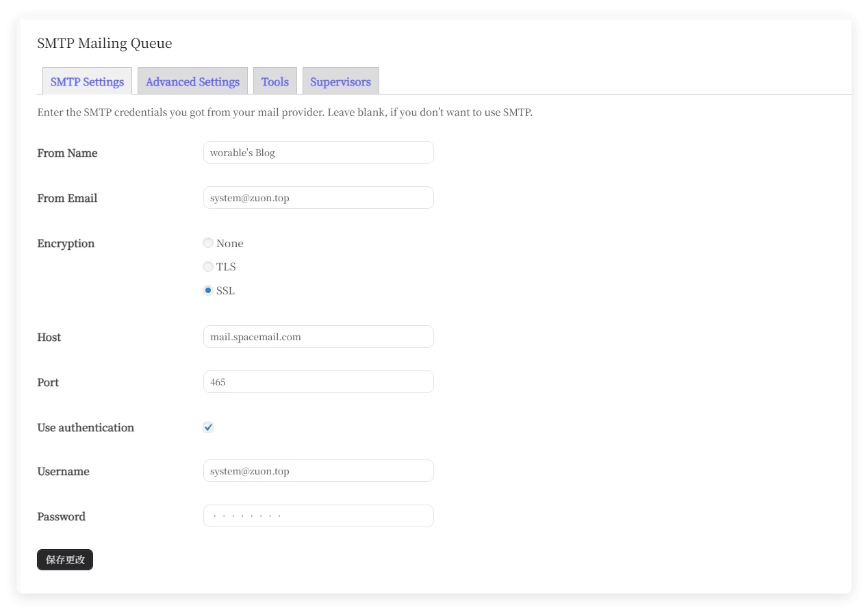Select the None encryption radio button

(x=208, y=243)
